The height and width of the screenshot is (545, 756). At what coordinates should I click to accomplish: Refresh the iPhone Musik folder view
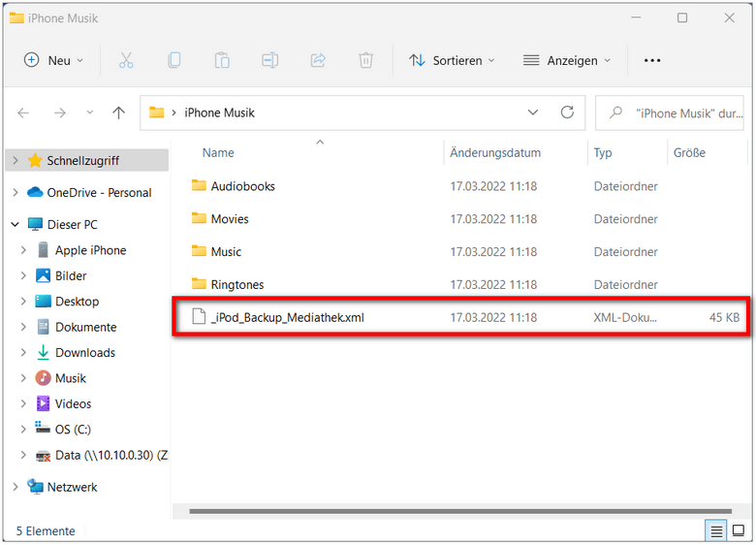(x=567, y=112)
